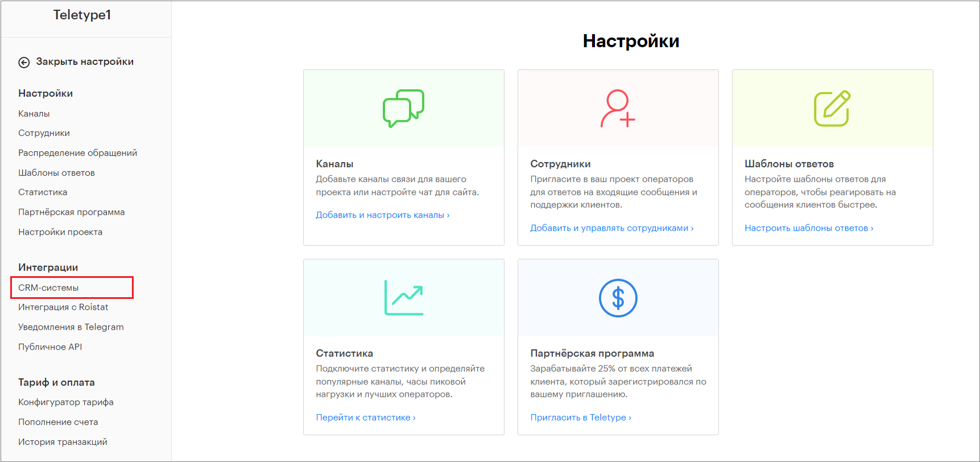
Task: Go to Распределение обращений settings
Action: click(x=77, y=153)
